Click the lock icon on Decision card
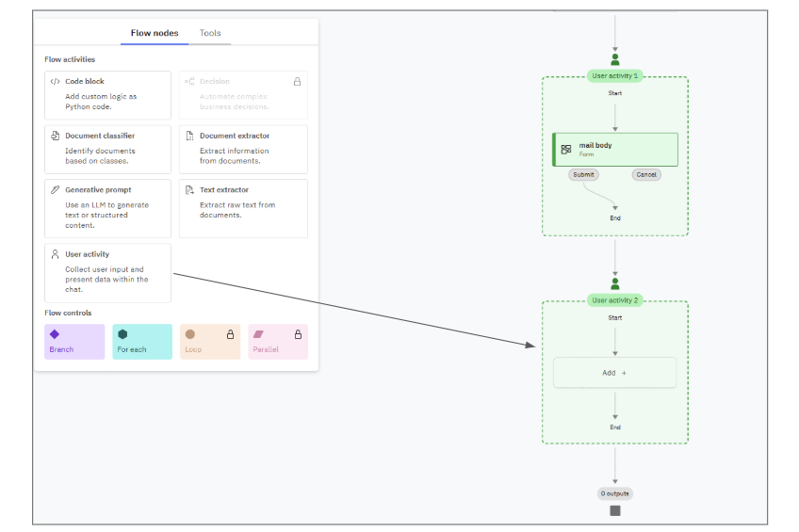Image resolution: width=799 pixels, height=532 pixels. 298,82
